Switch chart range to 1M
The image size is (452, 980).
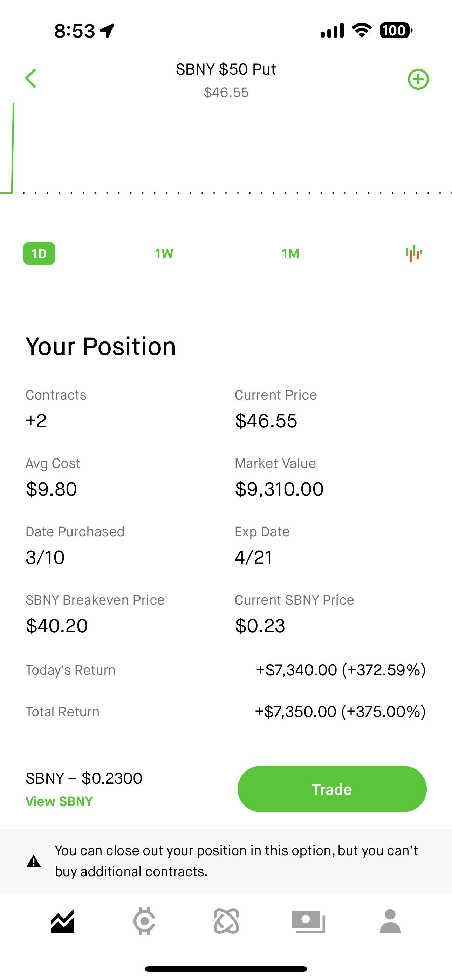click(290, 254)
